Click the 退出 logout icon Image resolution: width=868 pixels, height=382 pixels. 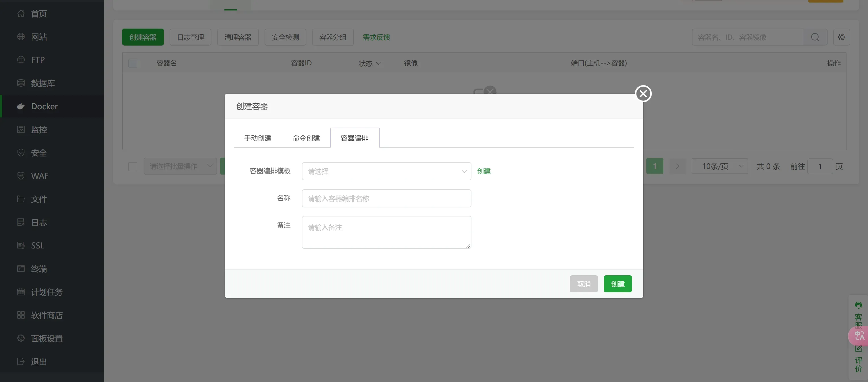pos(21,361)
